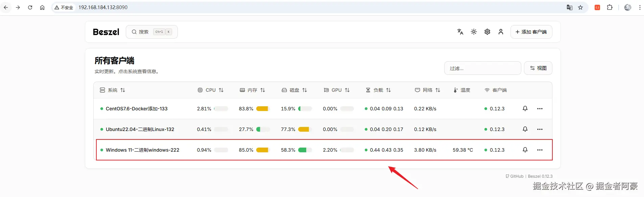Open alerts bell for CentOS7.6 row
644x197 pixels.
(525, 109)
